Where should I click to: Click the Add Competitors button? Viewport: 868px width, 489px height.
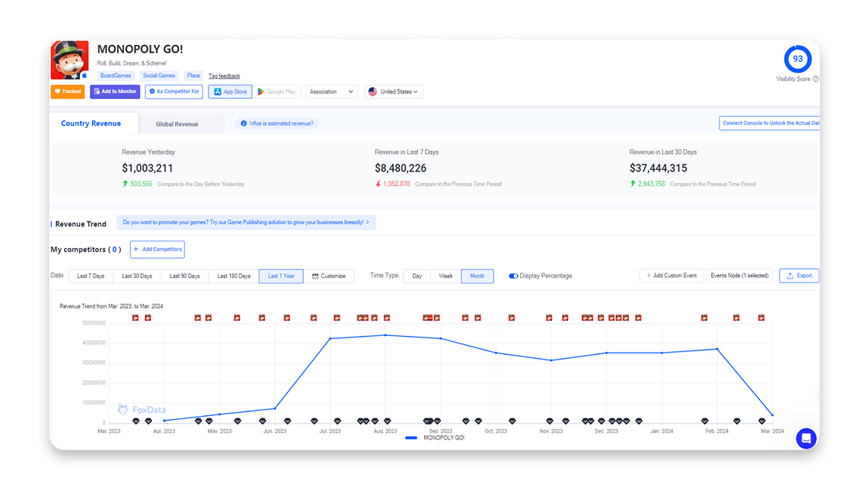click(157, 249)
